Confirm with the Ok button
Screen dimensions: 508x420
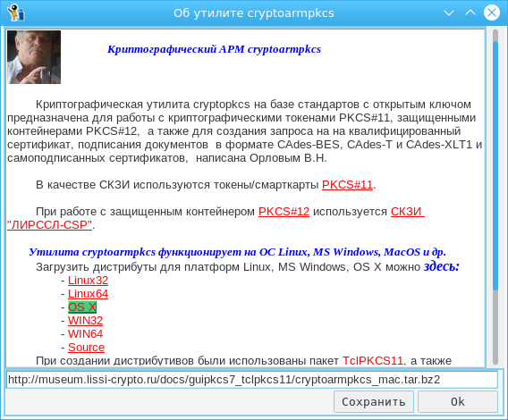(457, 401)
